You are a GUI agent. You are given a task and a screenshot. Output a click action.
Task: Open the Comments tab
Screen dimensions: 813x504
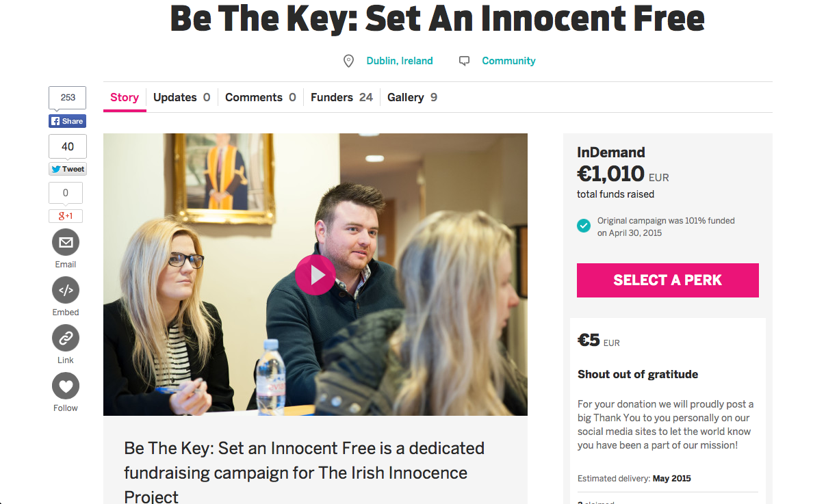click(x=260, y=97)
